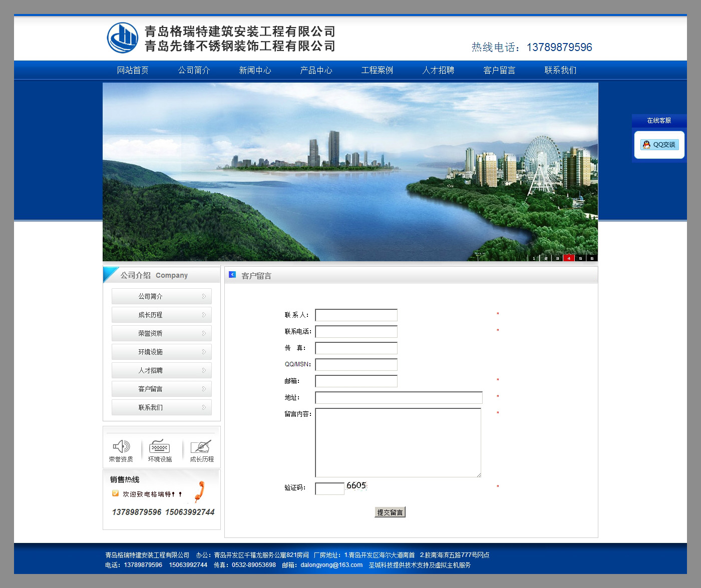Open 人才招聘 in the sidebar menu
Screen dimensions: 701x588
[x=162, y=370]
